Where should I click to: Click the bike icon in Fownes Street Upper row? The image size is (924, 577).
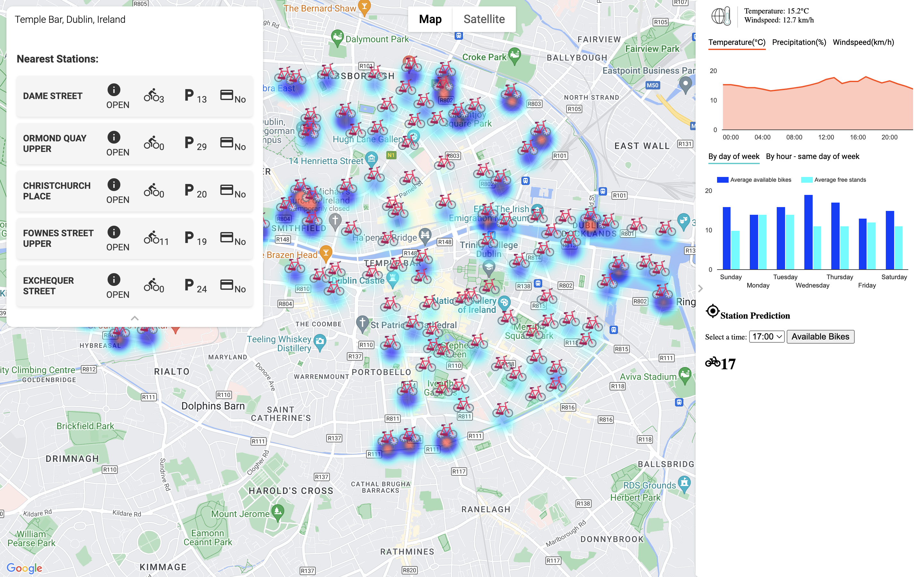(151, 237)
